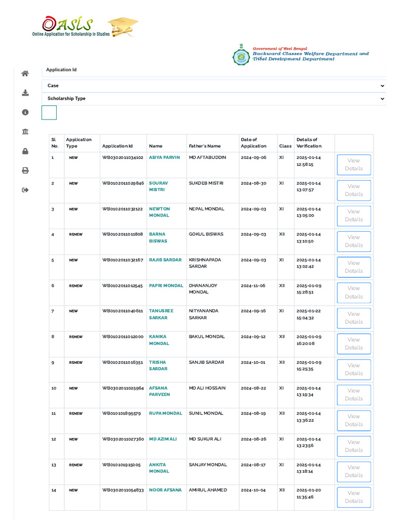Open the Scholarship Type dropdown
Image resolution: width=399 pixels, height=532 pixels.
(x=214, y=99)
